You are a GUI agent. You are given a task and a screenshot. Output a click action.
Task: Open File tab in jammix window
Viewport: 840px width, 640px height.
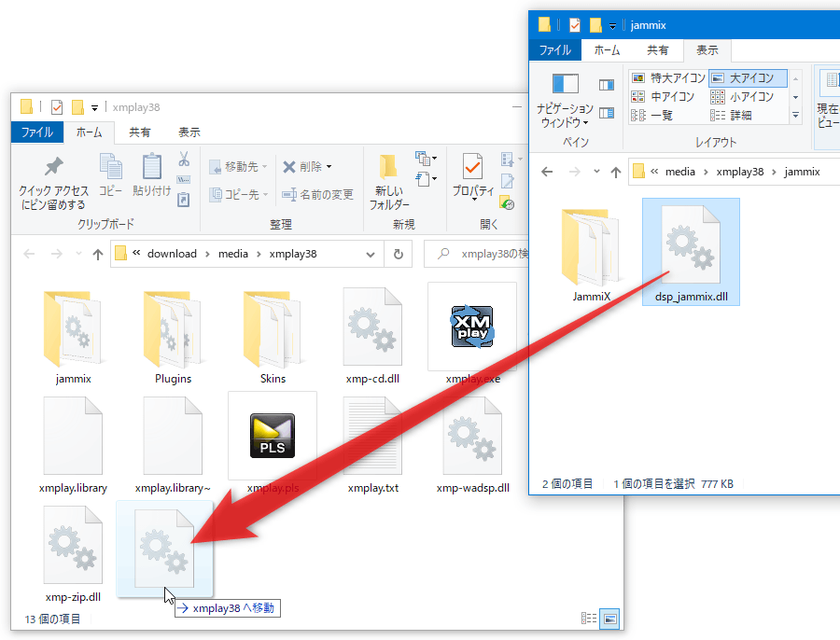(555, 50)
